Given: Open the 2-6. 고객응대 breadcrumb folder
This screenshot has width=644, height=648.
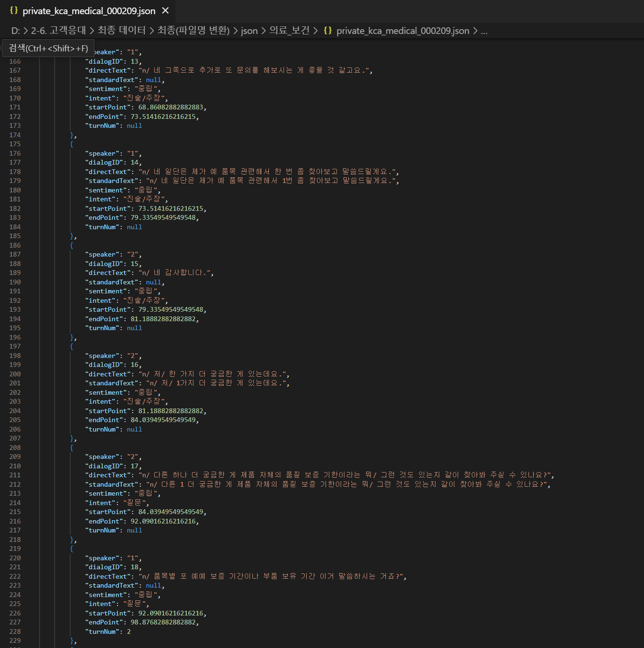Looking at the screenshot, I should click(x=59, y=31).
